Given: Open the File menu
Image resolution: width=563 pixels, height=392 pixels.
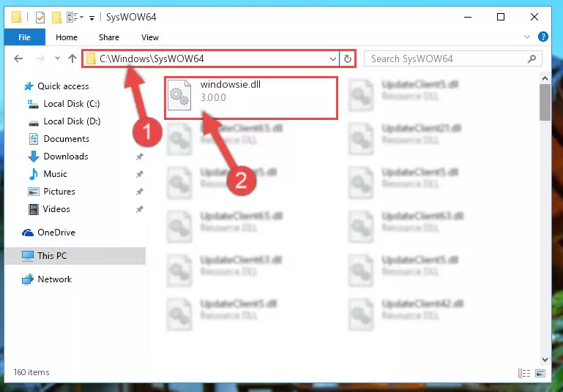Looking at the screenshot, I should pos(24,37).
